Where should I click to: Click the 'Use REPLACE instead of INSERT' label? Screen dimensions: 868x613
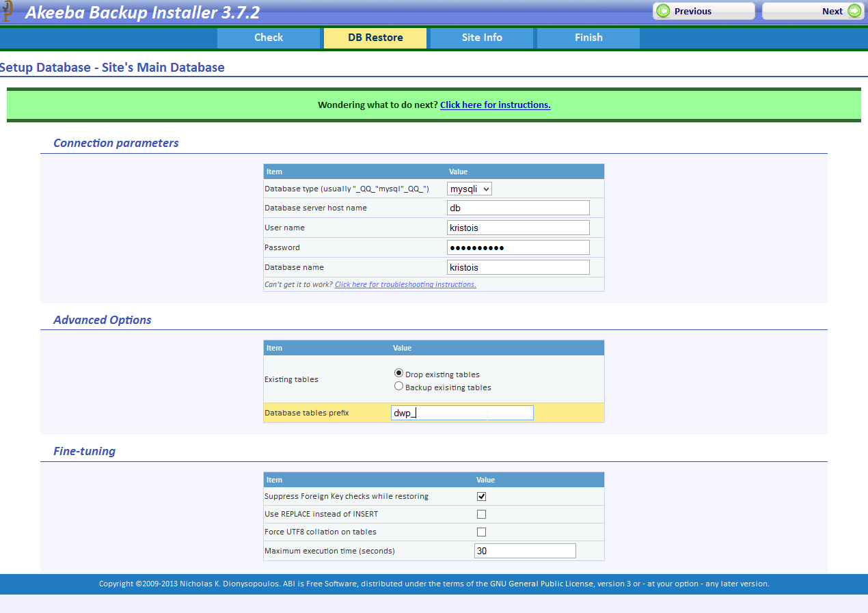(x=321, y=514)
